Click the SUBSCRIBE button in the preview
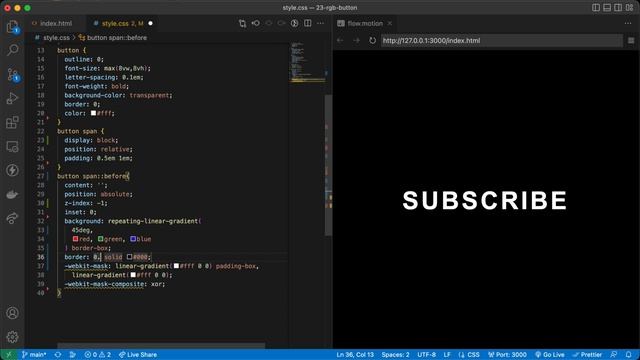 485,200
